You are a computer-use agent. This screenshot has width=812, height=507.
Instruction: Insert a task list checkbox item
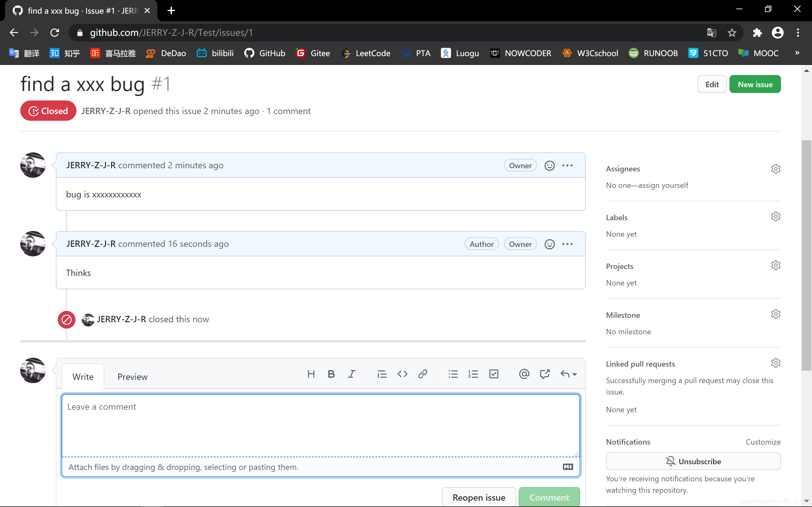[x=494, y=374]
